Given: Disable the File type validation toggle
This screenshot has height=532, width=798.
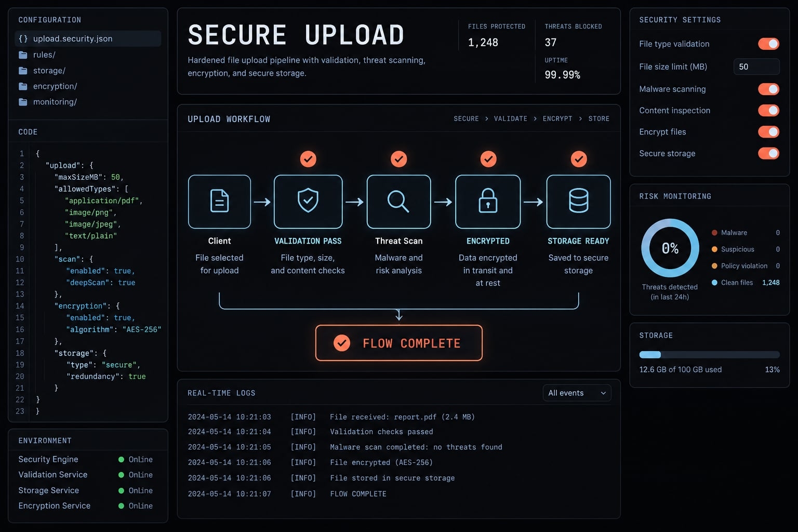Looking at the screenshot, I should click(768, 44).
